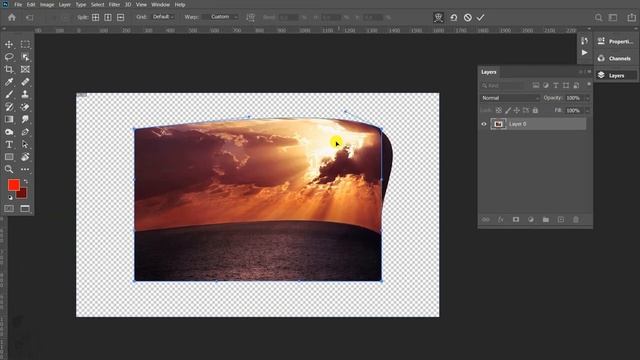Select the Rectangle shape tool
The height and width of the screenshot is (360, 640).
(x=9, y=157)
